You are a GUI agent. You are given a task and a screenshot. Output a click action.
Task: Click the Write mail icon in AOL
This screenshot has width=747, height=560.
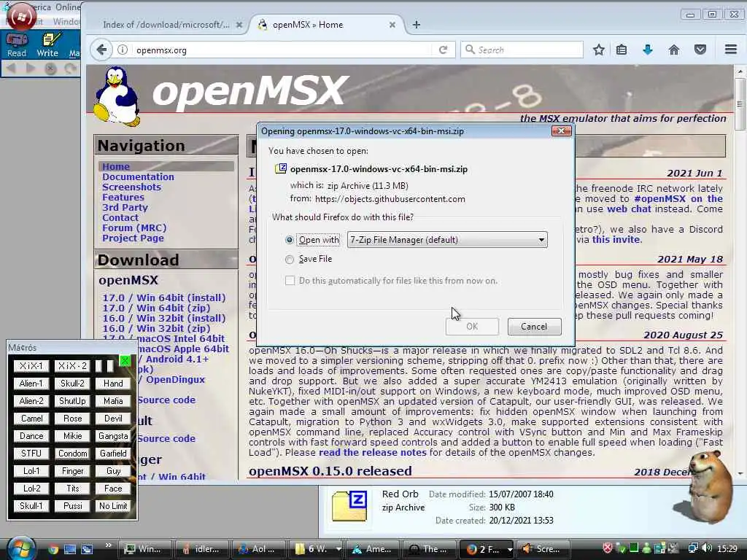click(x=47, y=44)
